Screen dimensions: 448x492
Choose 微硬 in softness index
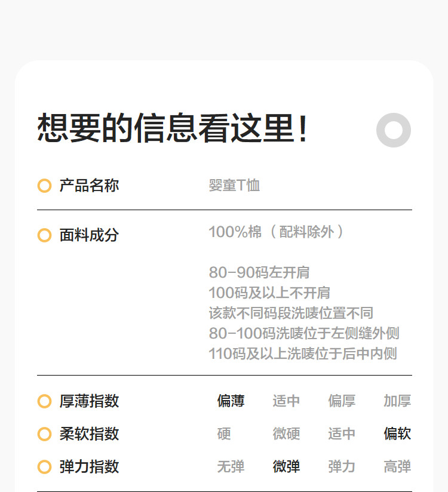pyautogui.click(x=286, y=434)
